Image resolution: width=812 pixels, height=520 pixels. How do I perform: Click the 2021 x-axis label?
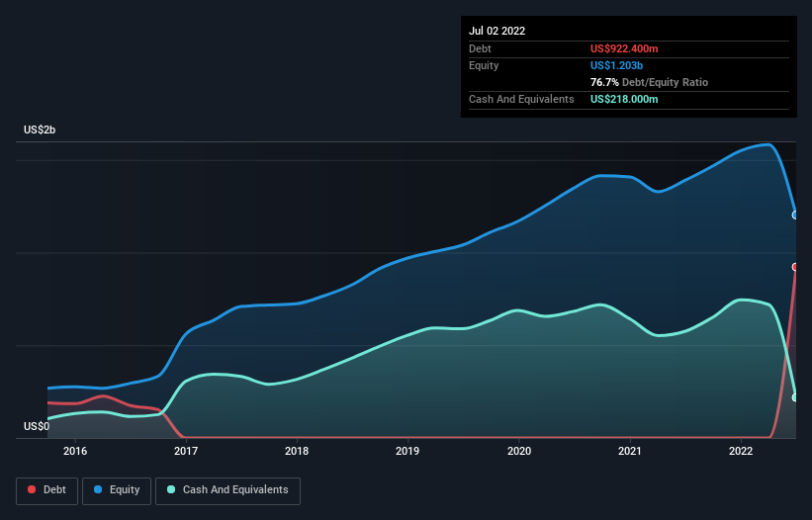[630, 451]
